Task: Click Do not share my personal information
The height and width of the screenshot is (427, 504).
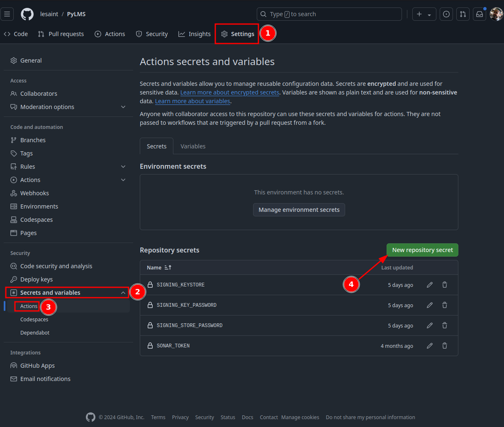Action: pos(370,417)
